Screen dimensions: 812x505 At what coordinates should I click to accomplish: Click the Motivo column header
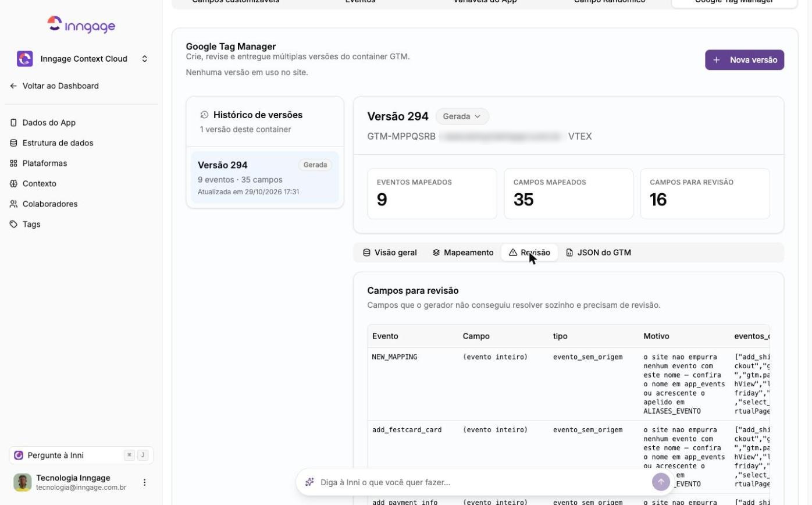(x=657, y=336)
